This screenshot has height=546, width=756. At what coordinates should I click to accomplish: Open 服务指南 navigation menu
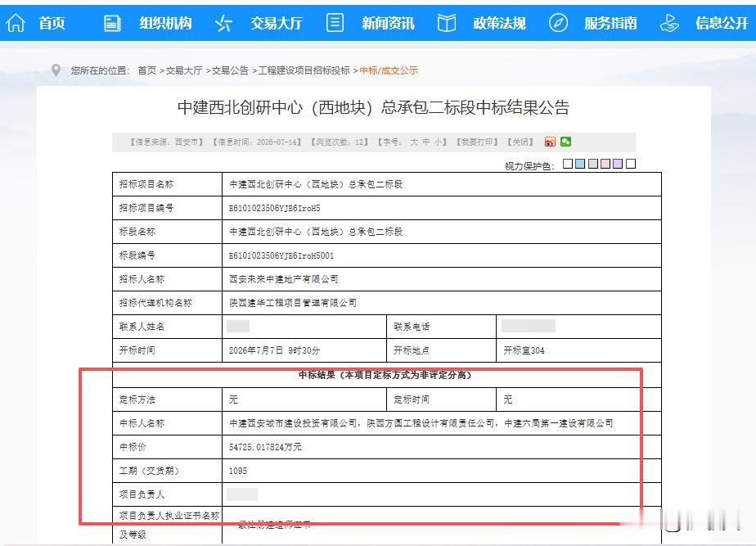610,23
